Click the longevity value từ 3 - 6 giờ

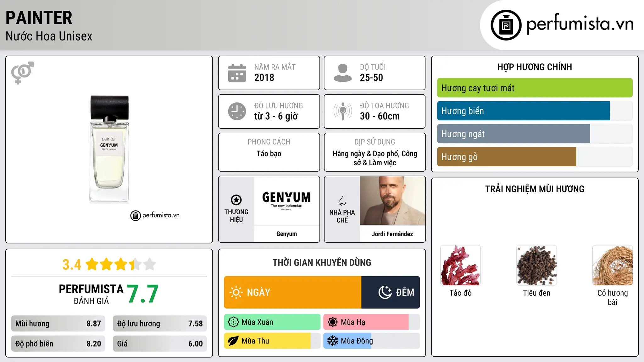click(276, 116)
